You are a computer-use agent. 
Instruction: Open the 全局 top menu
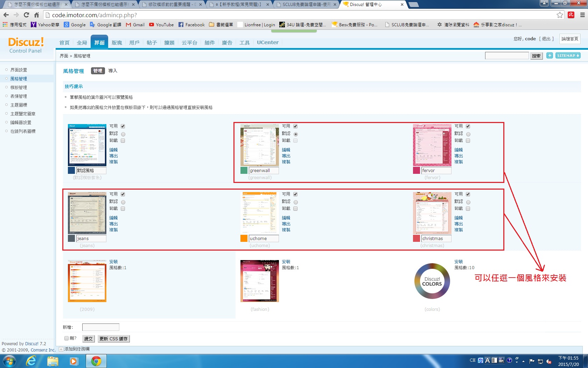82,42
